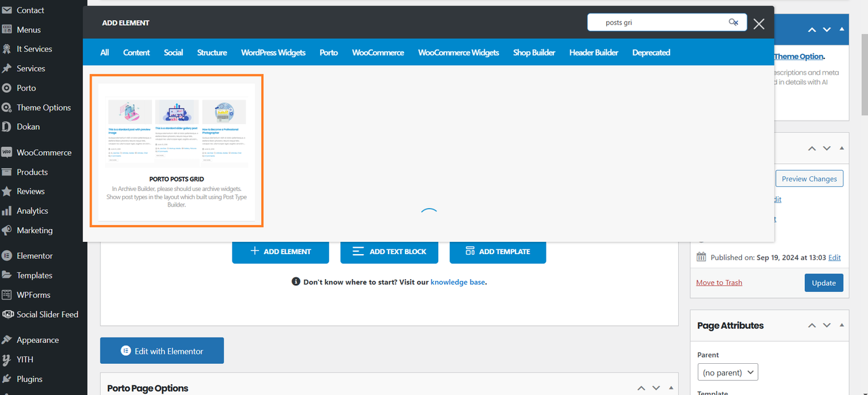The width and height of the screenshot is (868, 395).
Task: Open the WooCommerce elements tab
Action: (378, 52)
